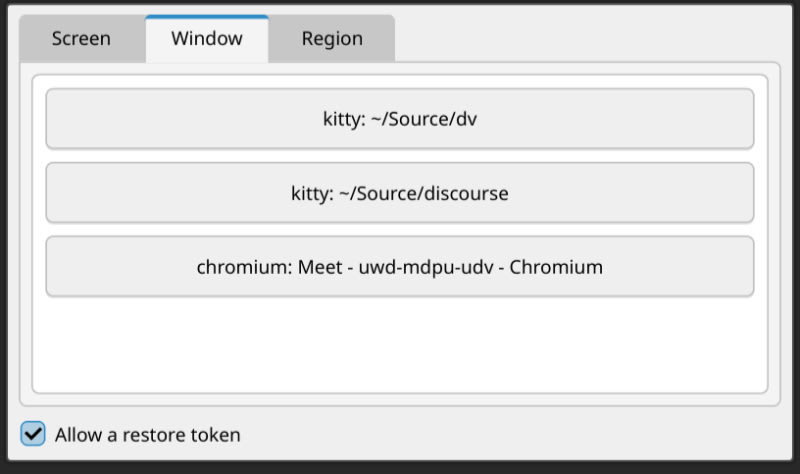Switch to the Screen tab
Screen dimensions: 800x474
pyautogui.click(x=81, y=39)
